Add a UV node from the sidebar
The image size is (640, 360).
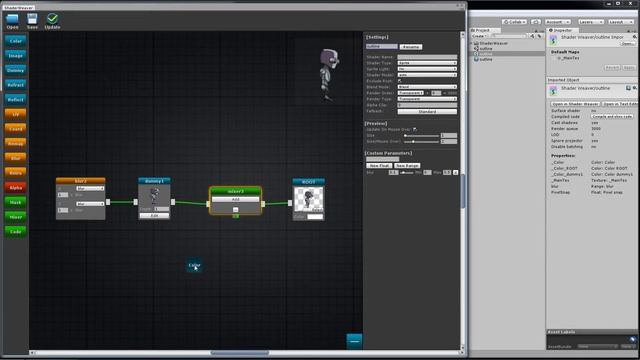16,114
